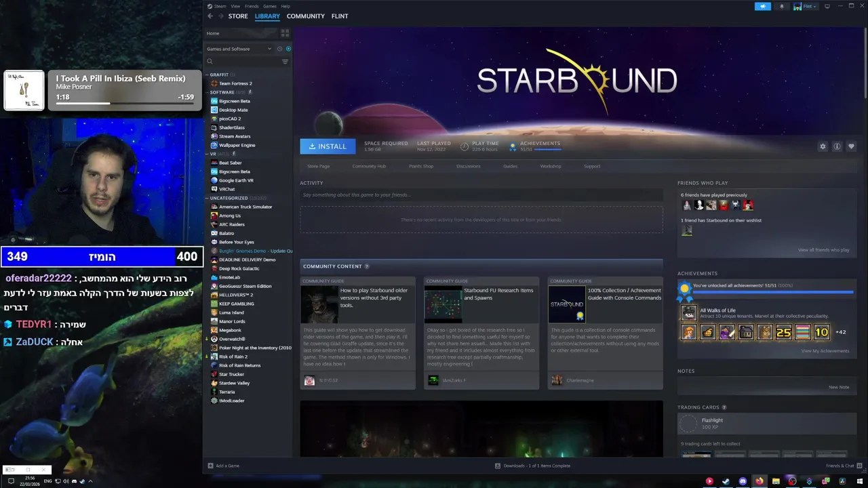Open Starbound Community Hub link
The height and width of the screenshot is (488, 868).
click(x=369, y=166)
